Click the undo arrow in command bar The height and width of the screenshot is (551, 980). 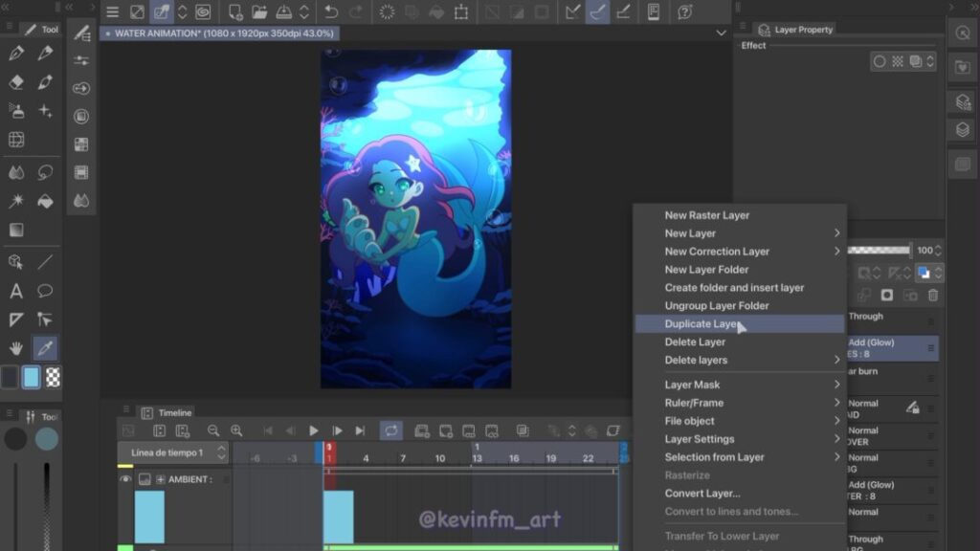[x=331, y=11]
